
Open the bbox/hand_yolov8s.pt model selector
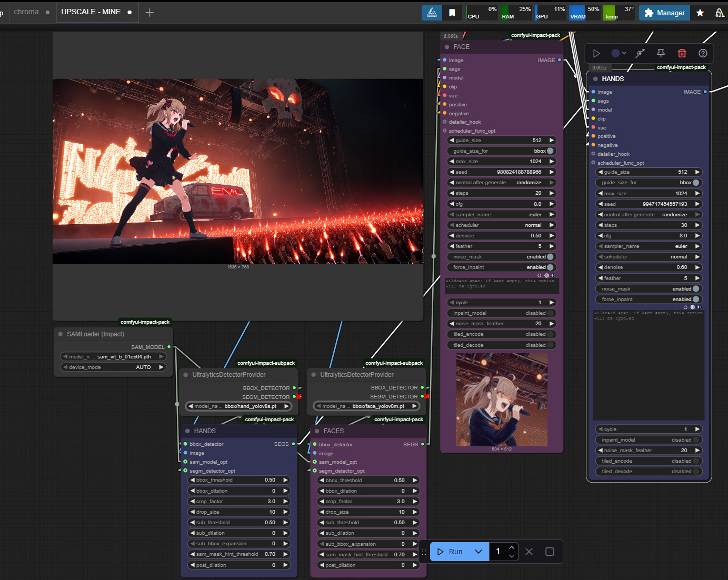point(239,406)
